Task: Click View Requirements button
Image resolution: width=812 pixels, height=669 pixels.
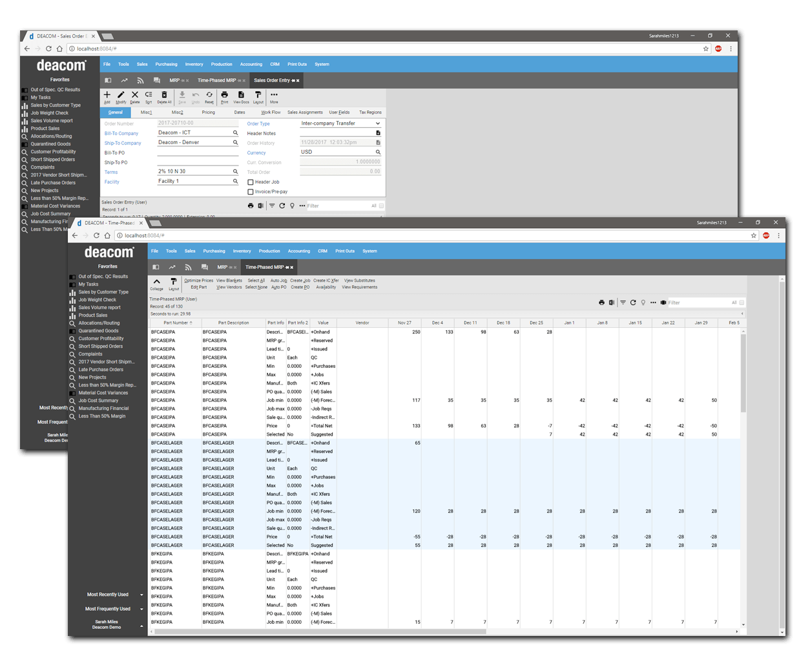Action: tap(360, 287)
